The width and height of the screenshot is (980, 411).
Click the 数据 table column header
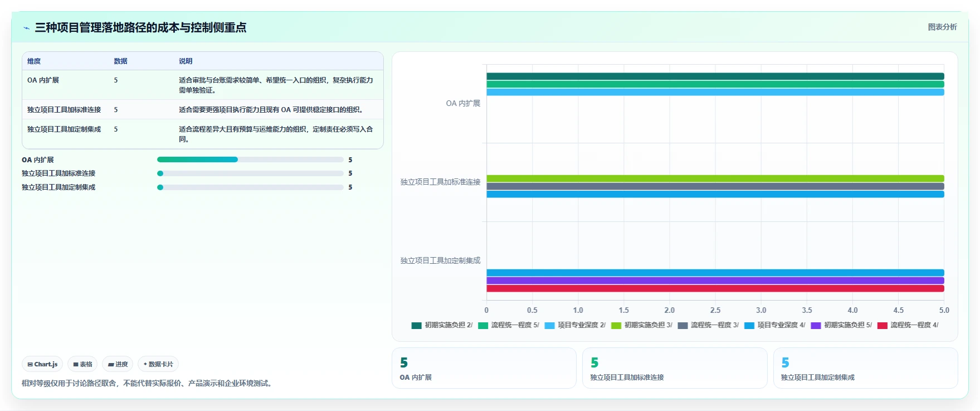(x=121, y=61)
